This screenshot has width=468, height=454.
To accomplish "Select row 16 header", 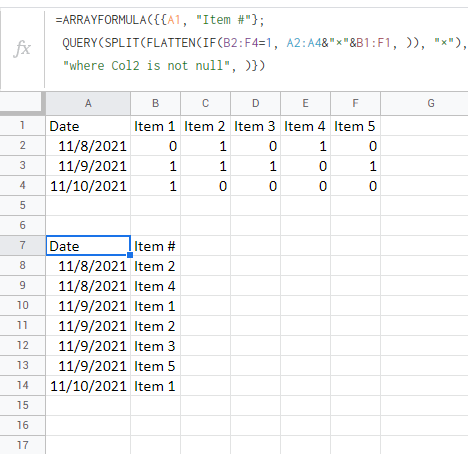I will 22,426.
